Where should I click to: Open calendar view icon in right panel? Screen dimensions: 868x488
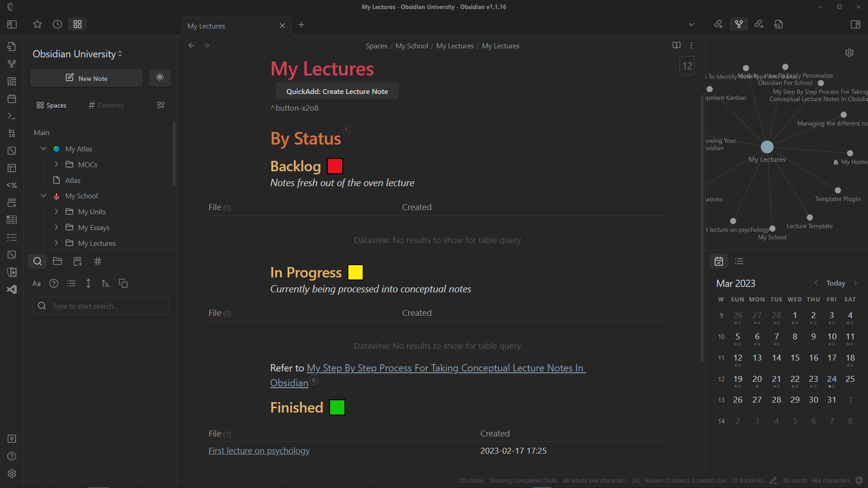(719, 261)
